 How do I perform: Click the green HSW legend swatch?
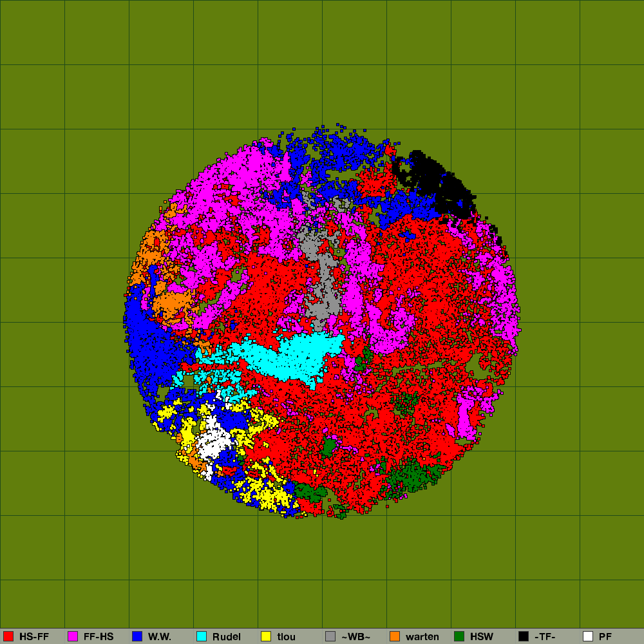(459, 636)
